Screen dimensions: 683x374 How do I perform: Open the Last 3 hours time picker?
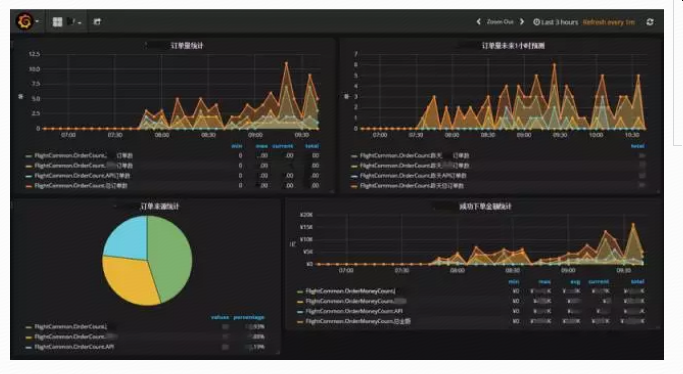point(556,22)
